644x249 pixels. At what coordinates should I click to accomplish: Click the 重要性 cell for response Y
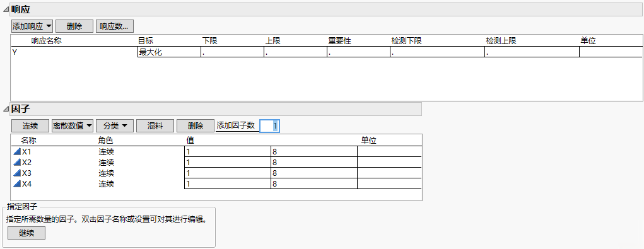[x=358, y=52]
